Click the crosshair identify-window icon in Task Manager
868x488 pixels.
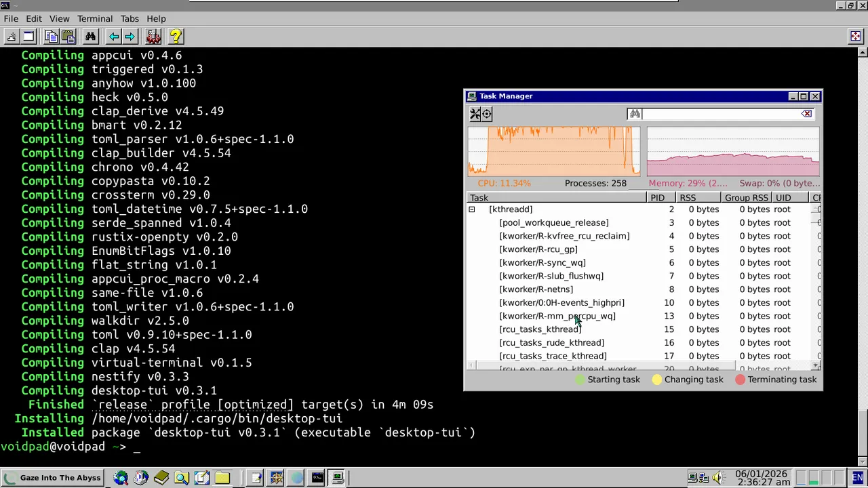point(487,114)
